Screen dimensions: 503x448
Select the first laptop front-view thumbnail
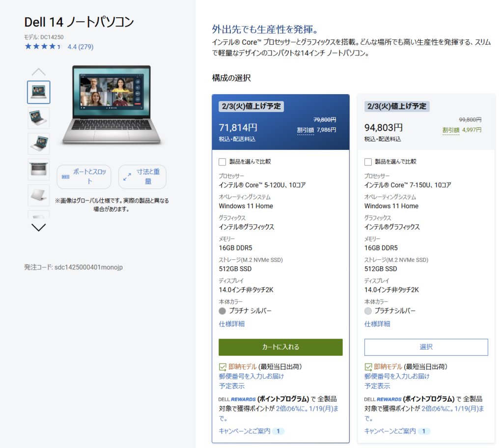pyautogui.click(x=38, y=92)
